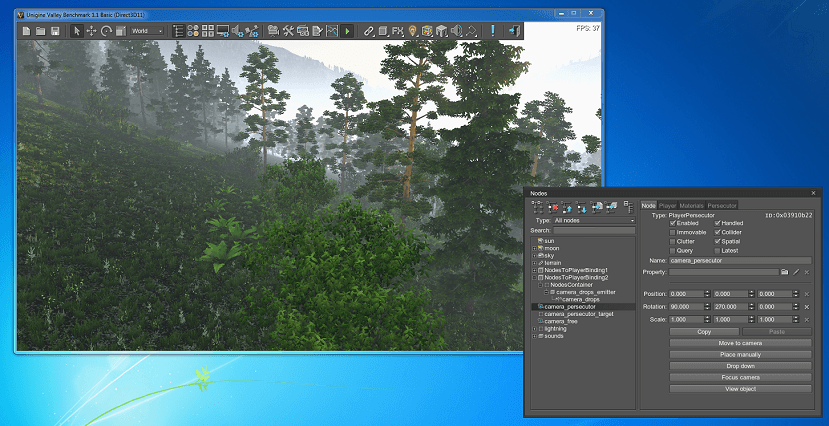This screenshot has width=829, height=426.
Task: Click the Search field in Nodes panel
Action: (594, 230)
